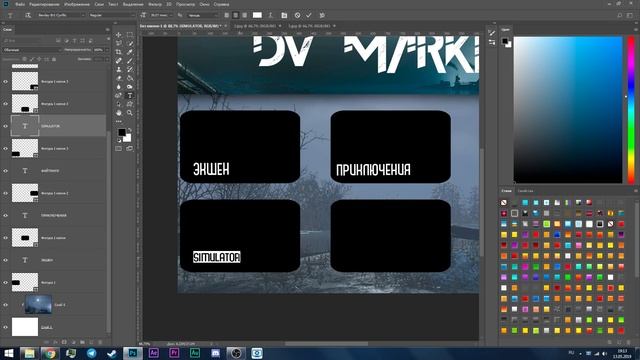Image resolution: width=640 pixels, height=360 pixels.
Task: Toggle visibility of Фигура 1 layer
Action: [6, 282]
